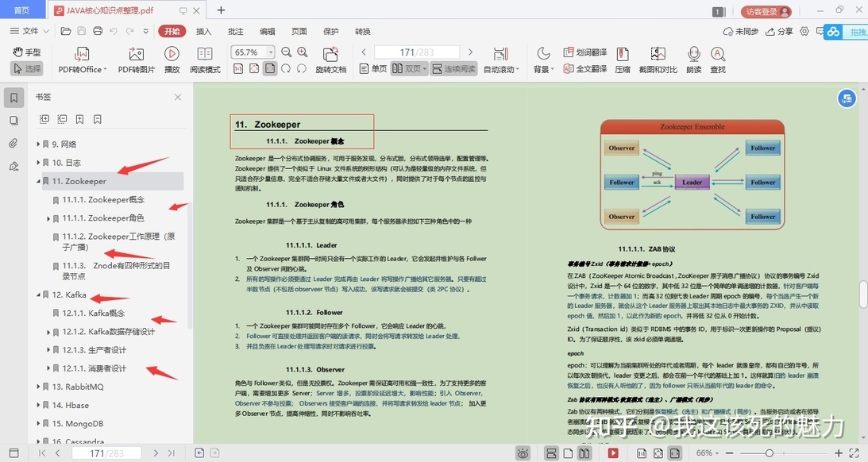Switch to the 批注 tab
Screen dimensions: 868x462
point(236,31)
